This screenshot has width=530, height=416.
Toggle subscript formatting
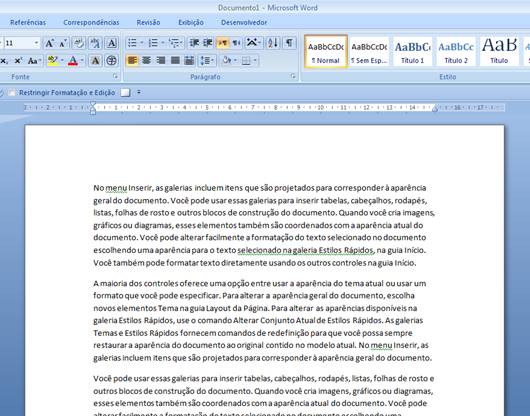pyautogui.click(x=4, y=61)
